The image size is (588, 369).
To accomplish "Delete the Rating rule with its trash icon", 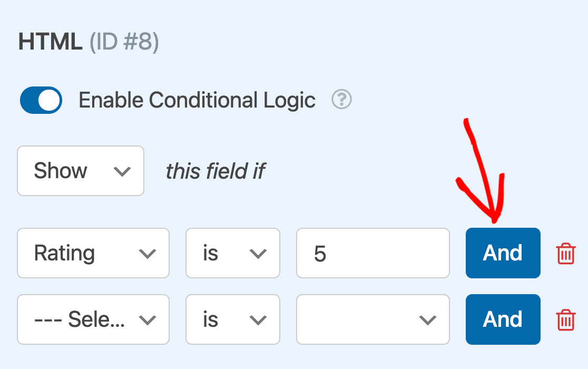I will tap(566, 254).
